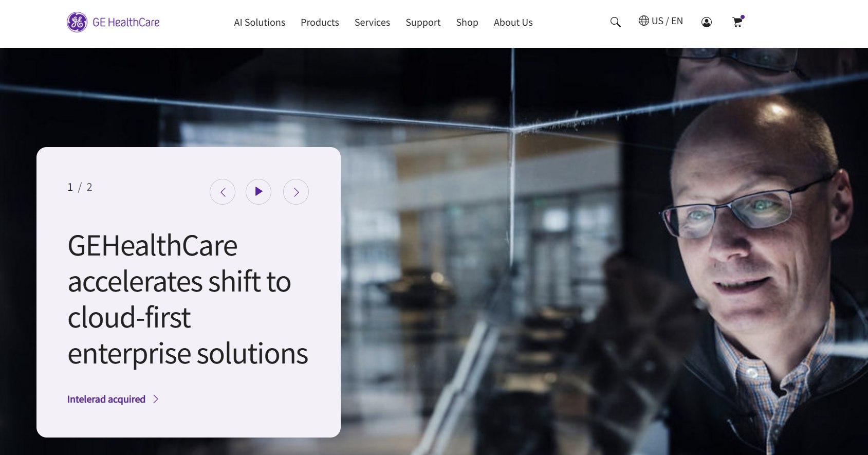This screenshot has width=868, height=455.
Task: Start carousel autoplay with play button
Action: [258, 192]
